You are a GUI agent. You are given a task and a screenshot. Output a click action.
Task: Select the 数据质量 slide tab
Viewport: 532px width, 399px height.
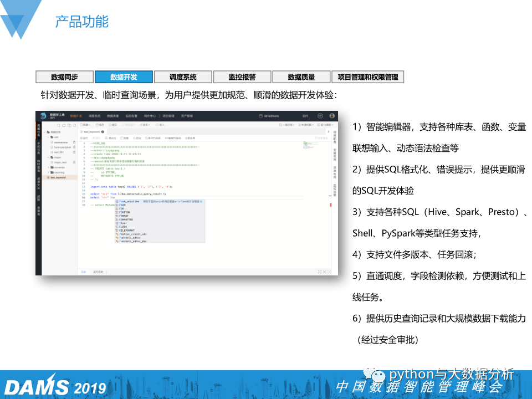[x=301, y=77]
